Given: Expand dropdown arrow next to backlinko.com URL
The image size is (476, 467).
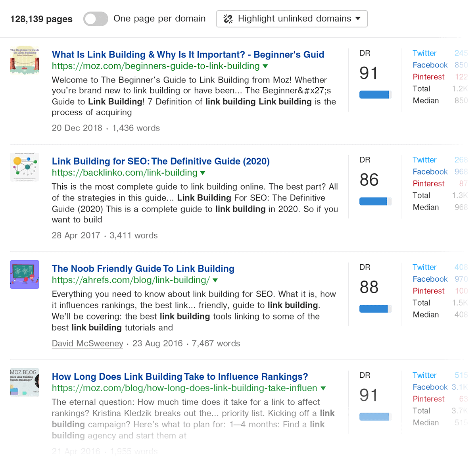Looking at the screenshot, I should point(203,173).
